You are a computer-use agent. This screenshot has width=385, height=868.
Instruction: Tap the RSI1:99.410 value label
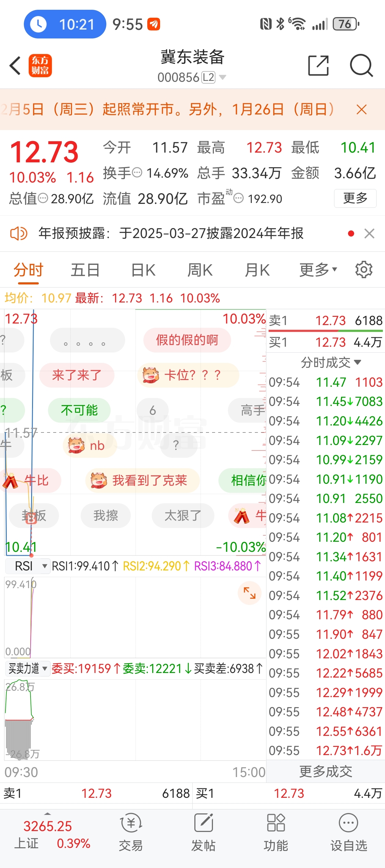pyautogui.click(x=85, y=566)
